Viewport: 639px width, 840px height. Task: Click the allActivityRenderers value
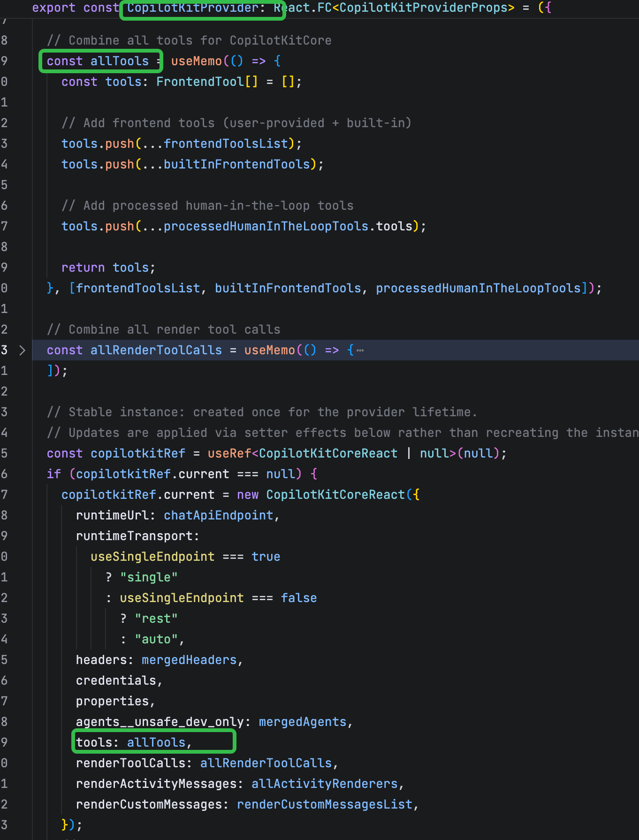click(x=325, y=784)
